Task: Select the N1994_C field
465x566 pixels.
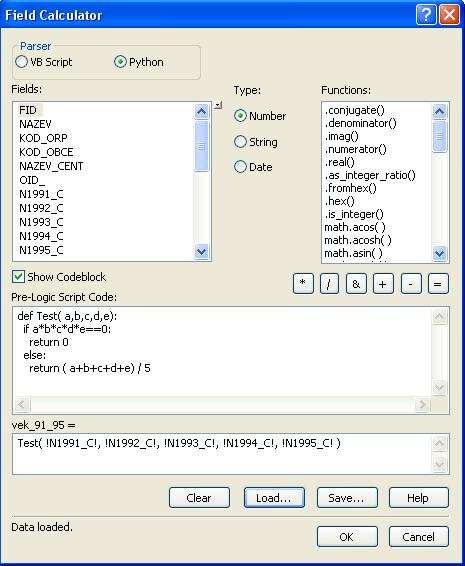Action: tap(41, 236)
